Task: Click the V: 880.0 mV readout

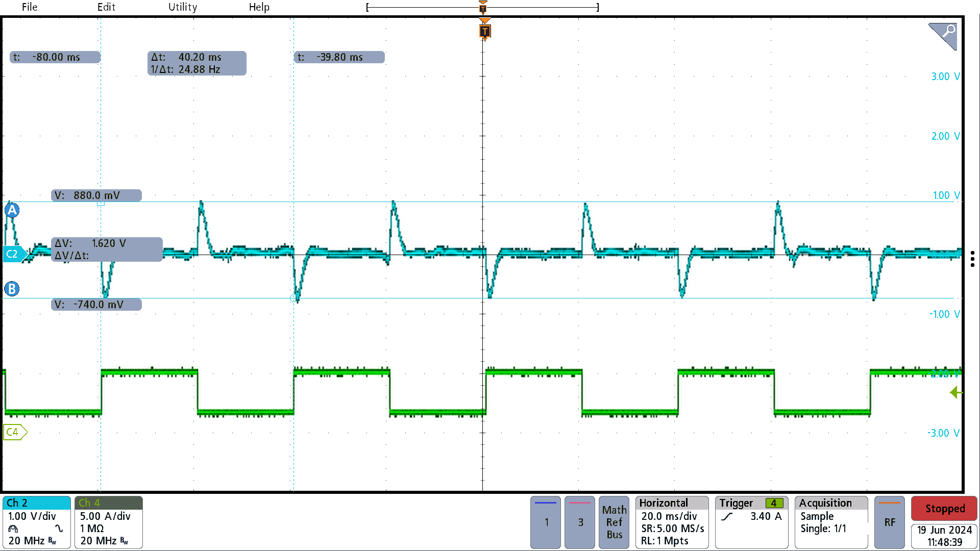Action: click(96, 195)
